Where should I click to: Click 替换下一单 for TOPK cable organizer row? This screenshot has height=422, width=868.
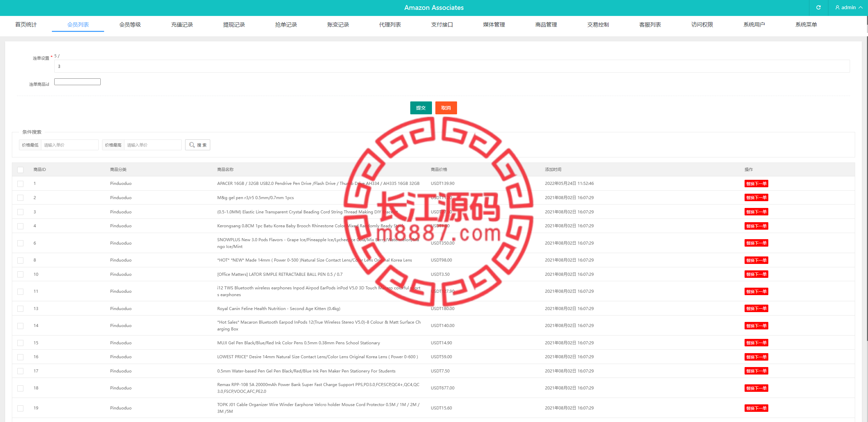coord(756,408)
